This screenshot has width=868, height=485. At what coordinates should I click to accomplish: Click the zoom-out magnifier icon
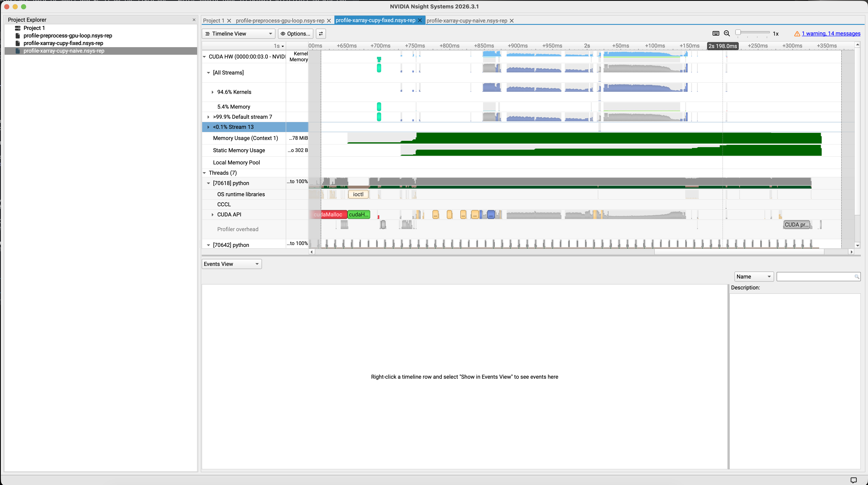coord(727,33)
